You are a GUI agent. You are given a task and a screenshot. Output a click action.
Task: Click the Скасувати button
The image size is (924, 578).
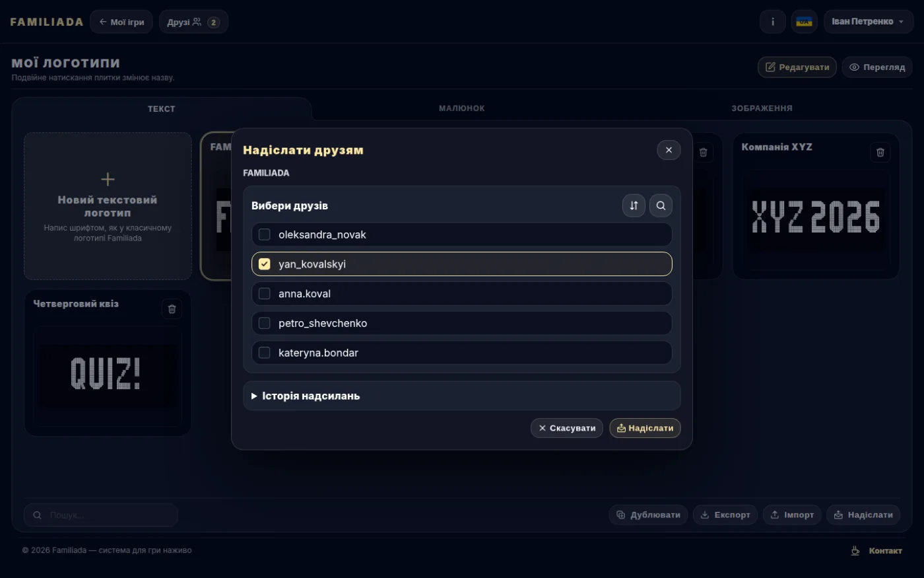(567, 428)
